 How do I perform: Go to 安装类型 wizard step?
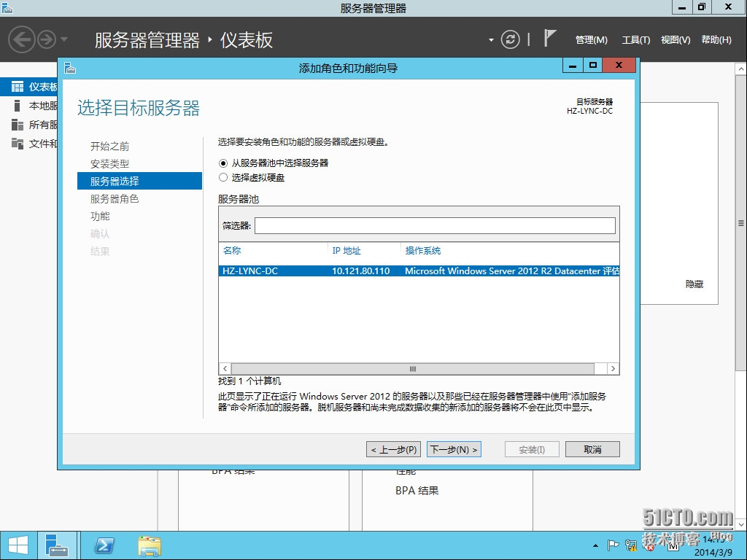click(109, 164)
